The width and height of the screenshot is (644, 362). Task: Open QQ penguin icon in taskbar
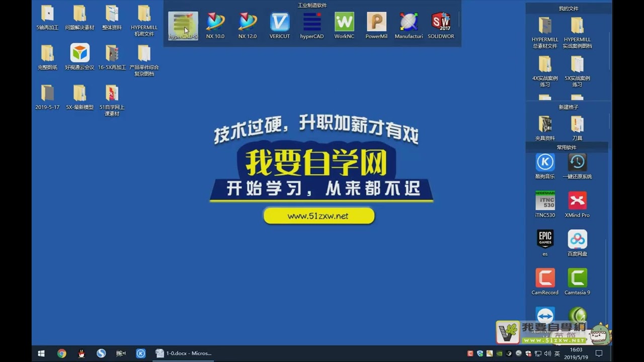tap(82, 353)
